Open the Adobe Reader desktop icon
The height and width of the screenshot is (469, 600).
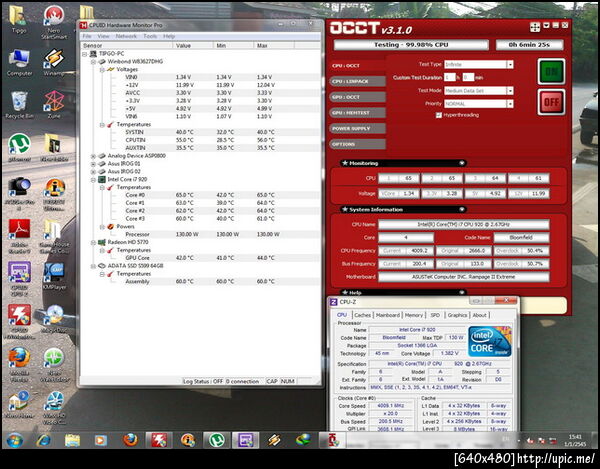[x=19, y=236]
